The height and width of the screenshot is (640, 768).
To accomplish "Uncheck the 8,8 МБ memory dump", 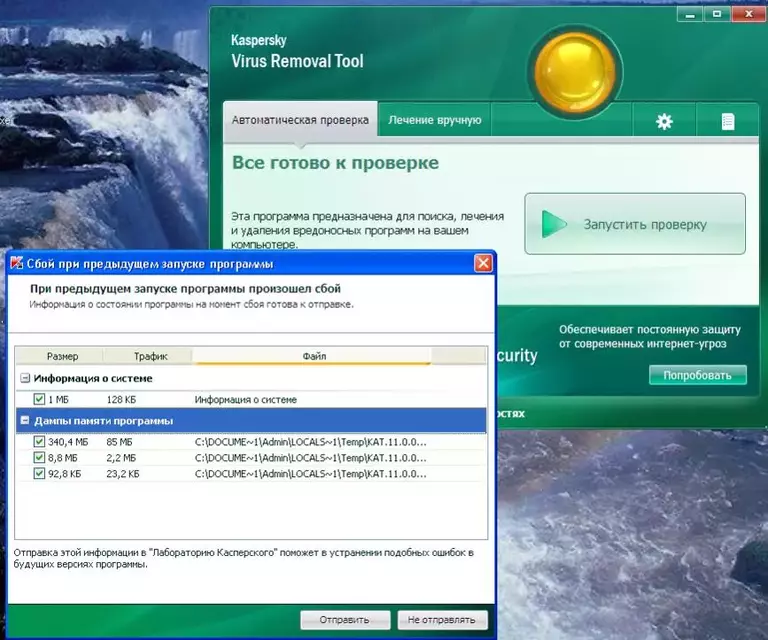I will 39,458.
